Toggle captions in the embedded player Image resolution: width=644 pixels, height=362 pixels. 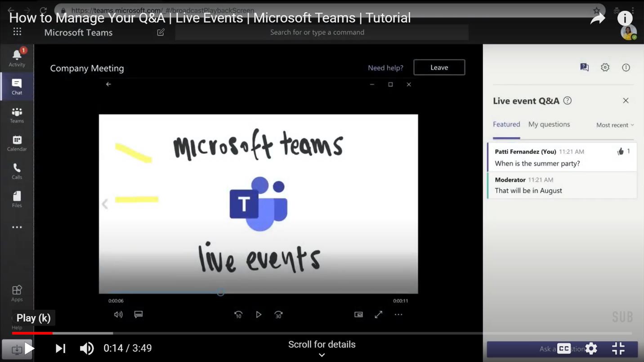point(139,314)
